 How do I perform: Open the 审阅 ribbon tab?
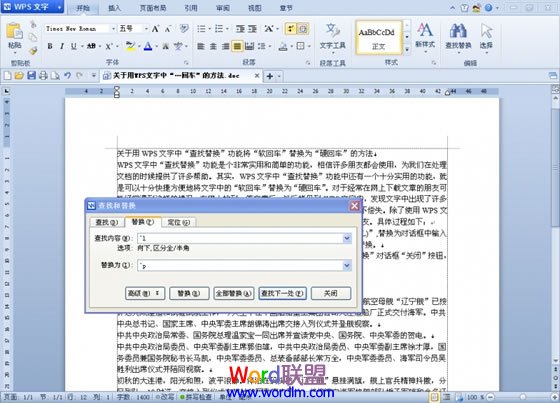point(222,8)
